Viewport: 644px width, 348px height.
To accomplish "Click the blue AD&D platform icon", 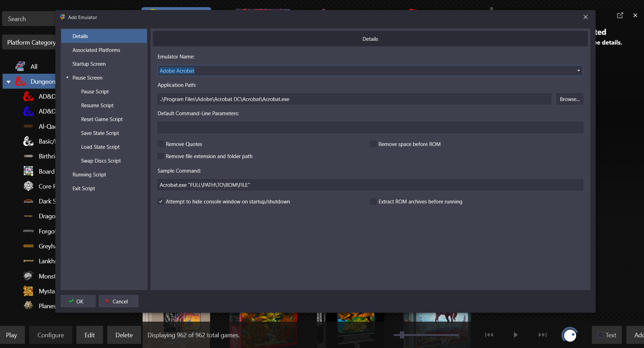I will point(28,111).
